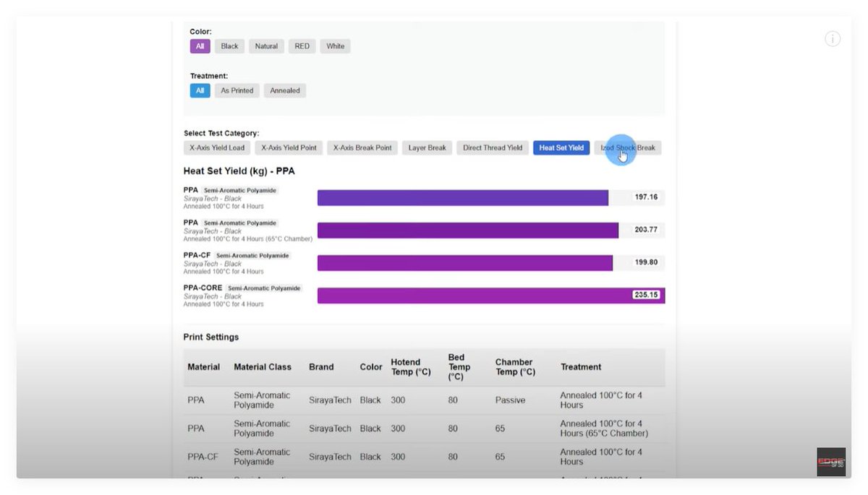Open the video info icon
This screenshot has width=868, height=495.
(833, 39)
